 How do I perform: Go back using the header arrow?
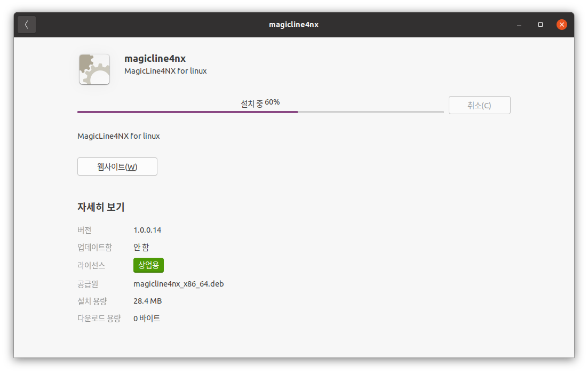(x=27, y=25)
